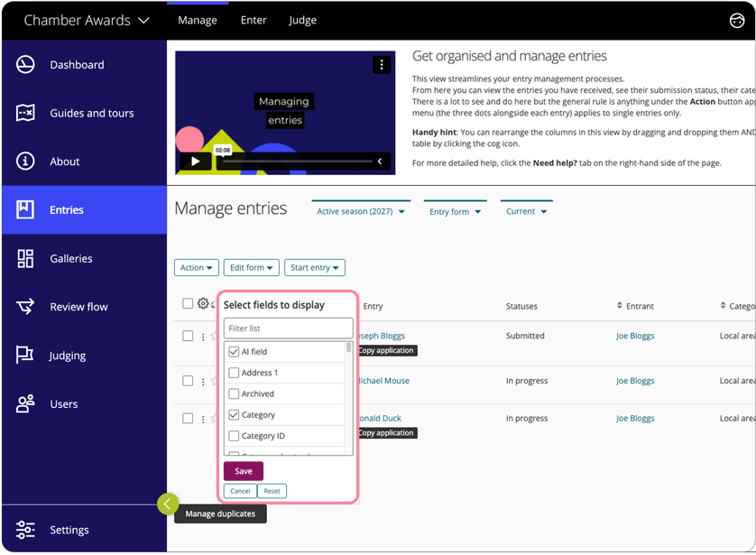The image size is (756, 555).
Task: Click the Settings sliders icon
Action: [25, 530]
